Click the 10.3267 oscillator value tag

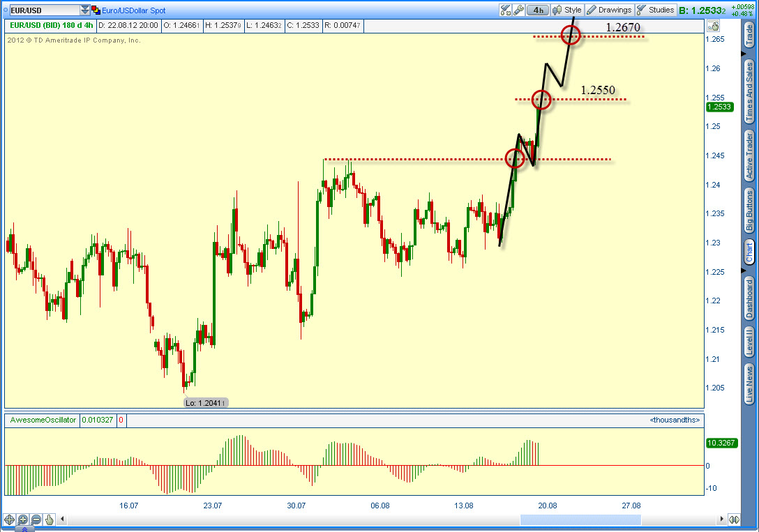(721, 443)
